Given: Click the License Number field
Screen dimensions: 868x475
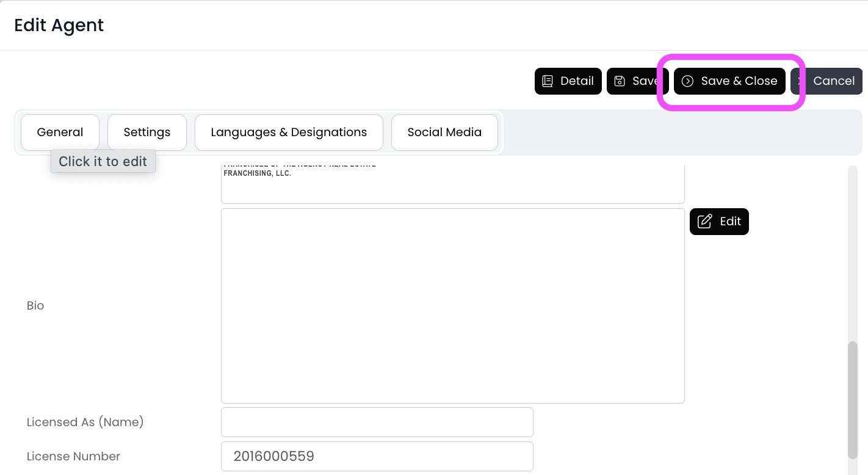Looking at the screenshot, I should pos(377,457).
